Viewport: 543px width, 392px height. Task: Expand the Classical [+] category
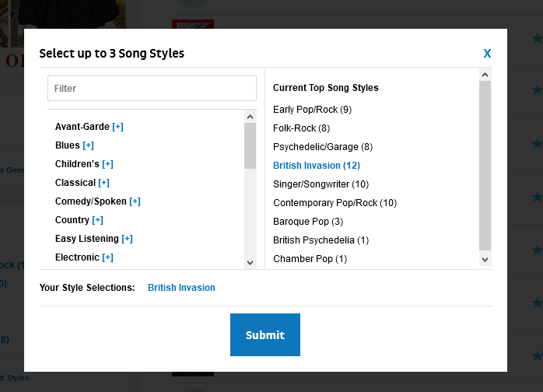coord(103,183)
